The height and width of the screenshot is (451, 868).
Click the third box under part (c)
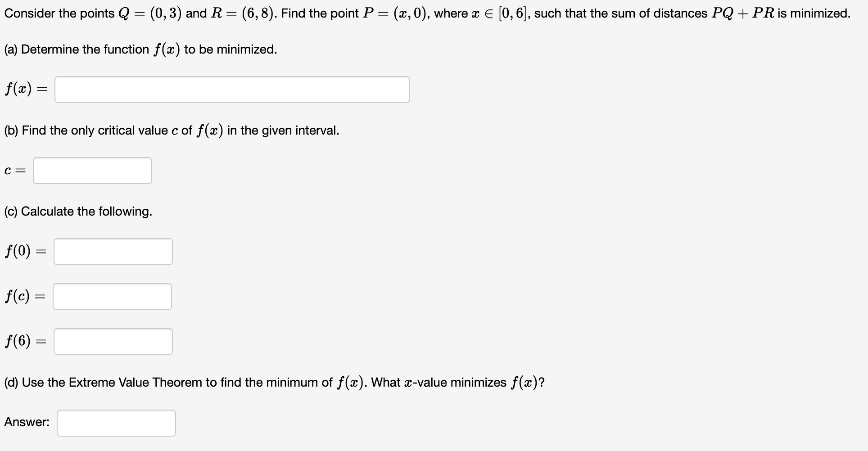[x=113, y=341]
